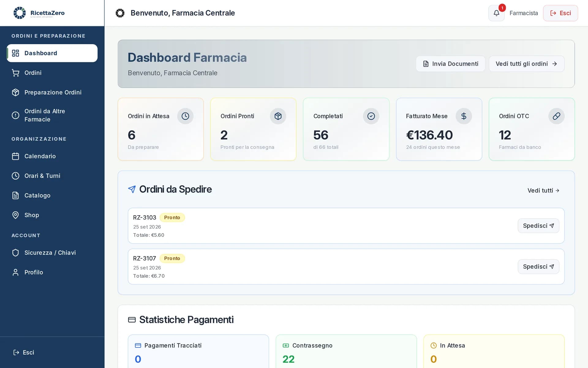Screen dimensions: 588x368
Task: Click the pill icon on Ordini OTC card
Action: tap(556, 116)
